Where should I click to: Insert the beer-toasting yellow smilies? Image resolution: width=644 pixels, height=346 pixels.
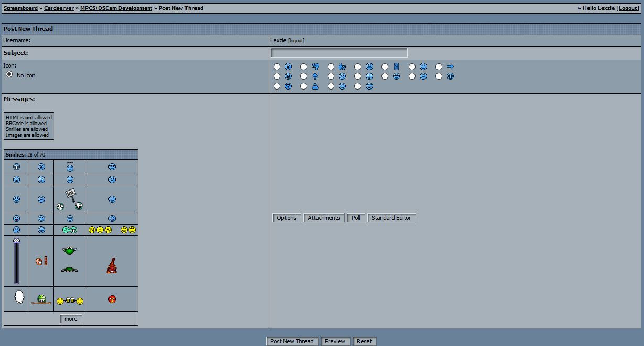(70, 301)
